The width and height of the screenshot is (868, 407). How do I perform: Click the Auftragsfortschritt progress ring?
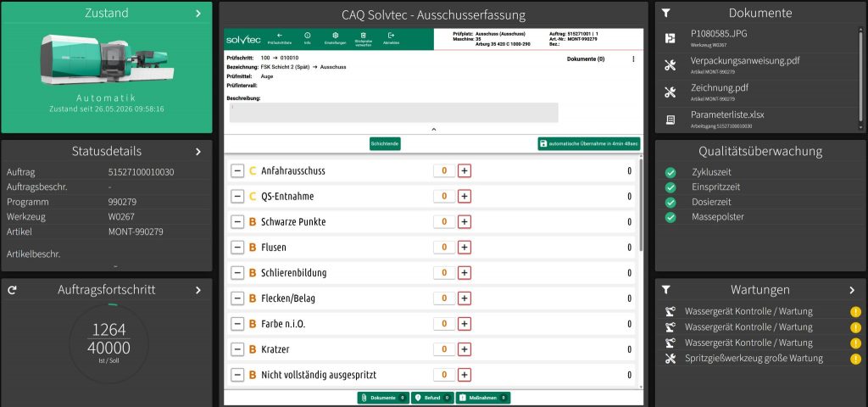coord(109,344)
